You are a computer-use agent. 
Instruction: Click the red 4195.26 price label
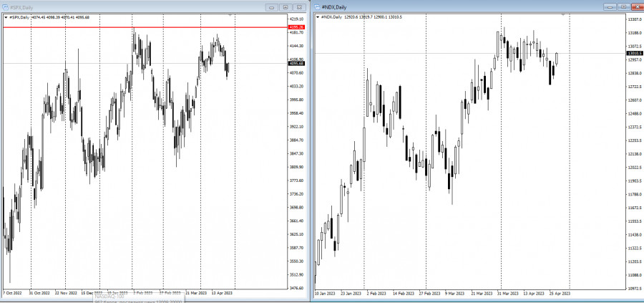[x=296, y=27]
